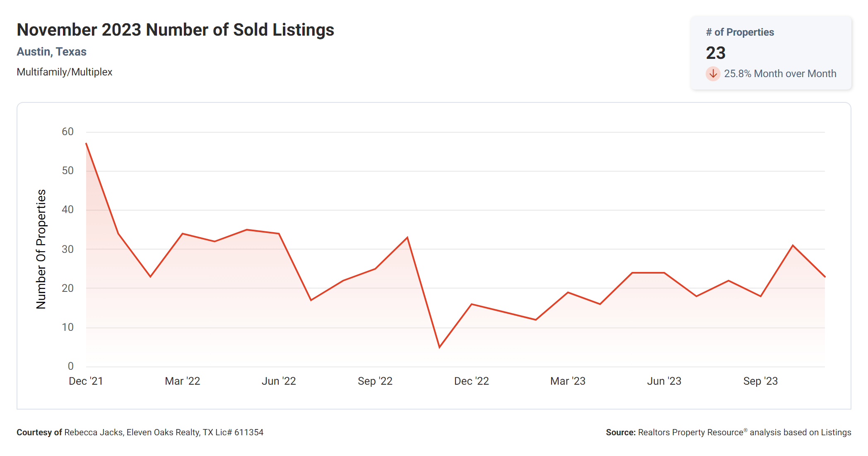Click the Mar '22 x-axis label
Viewport: 868px width, 456px height.
pyautogui.click(x=182, y=381)
